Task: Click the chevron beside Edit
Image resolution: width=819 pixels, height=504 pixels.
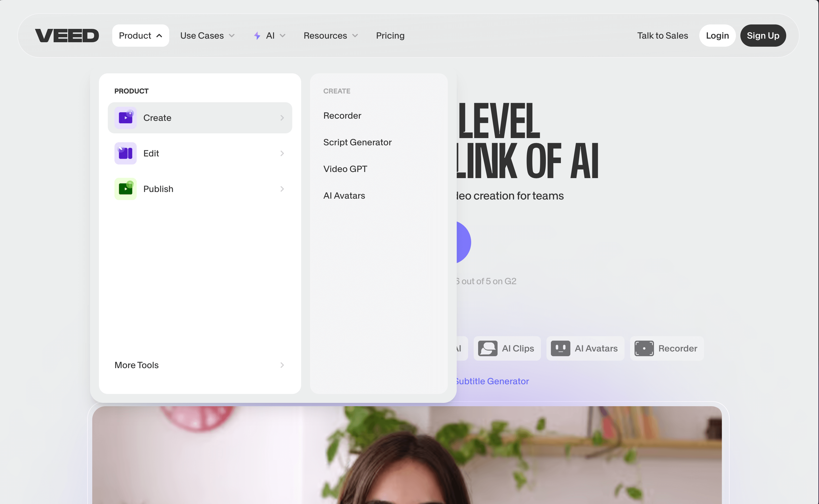Action: pos(282,153)
